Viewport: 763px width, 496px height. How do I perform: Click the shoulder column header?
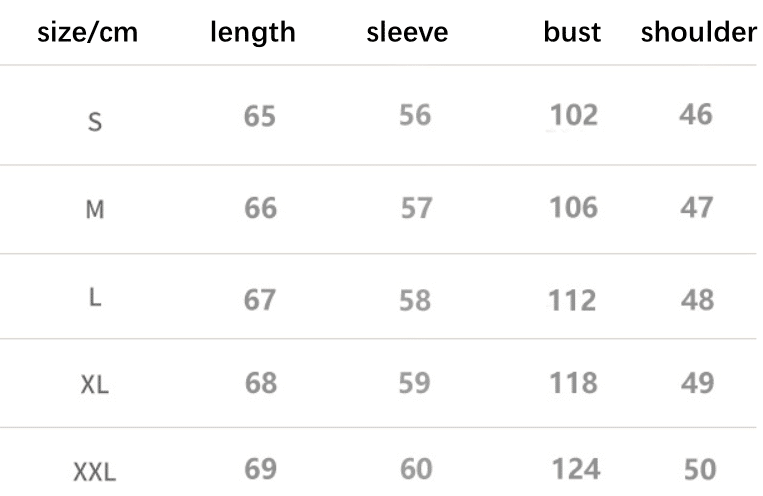pos(699,32)
